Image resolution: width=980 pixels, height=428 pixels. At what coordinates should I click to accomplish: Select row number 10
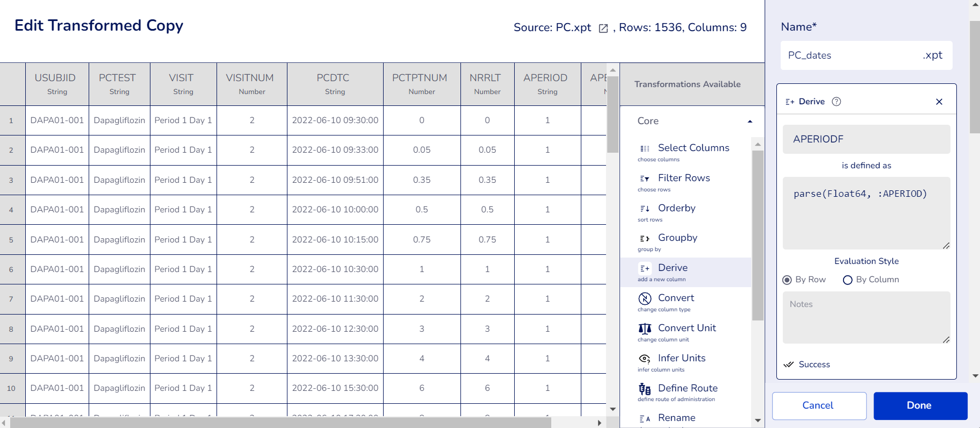pyautogui.click(x=11, y=388)
